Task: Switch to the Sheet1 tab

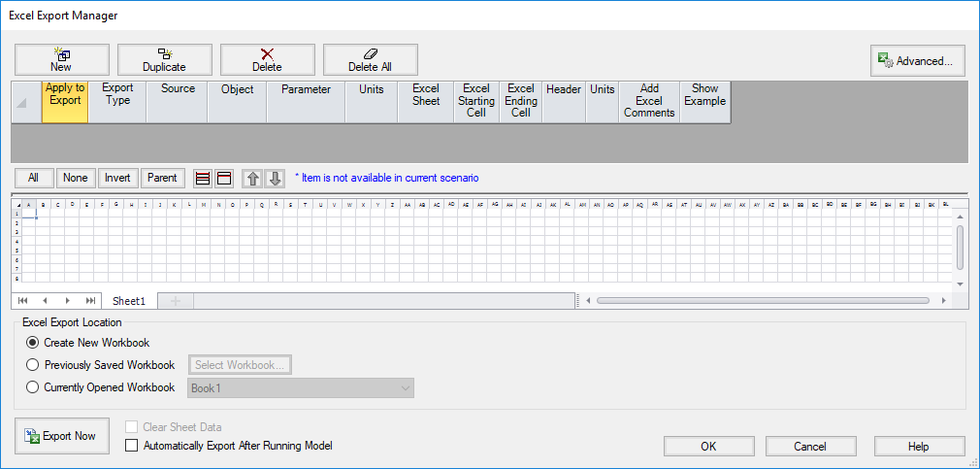Action: tap(128, 301)
